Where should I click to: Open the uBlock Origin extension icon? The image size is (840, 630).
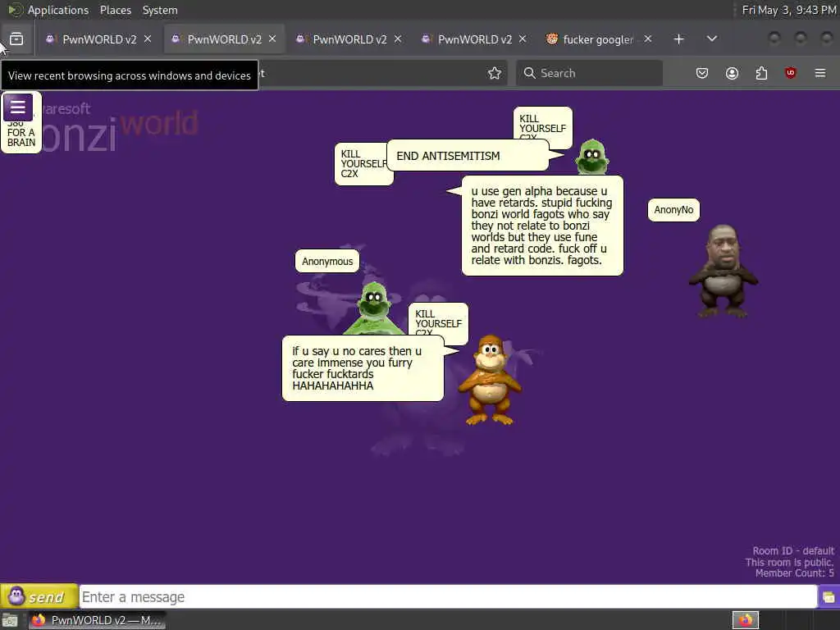click(791, 73)
